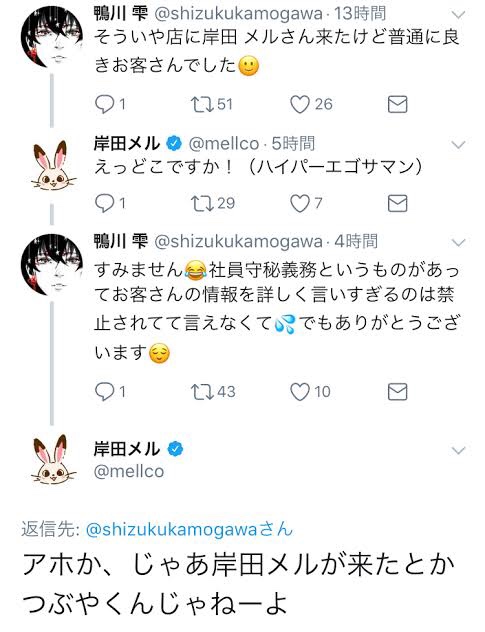Image resolution: width=485 pixels, height=632 pixels.
Task: Open 岸田メル display name on bottom tweet
Action: pos(127,449)
